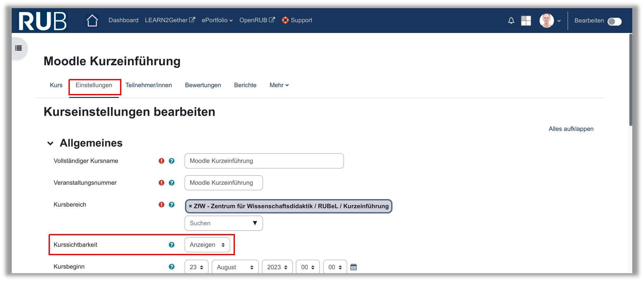Switch to the Teilnehmer/innen tab
The height and width of the screenshot is (281, 644).
pyautogui.click(x=148, y=85)
